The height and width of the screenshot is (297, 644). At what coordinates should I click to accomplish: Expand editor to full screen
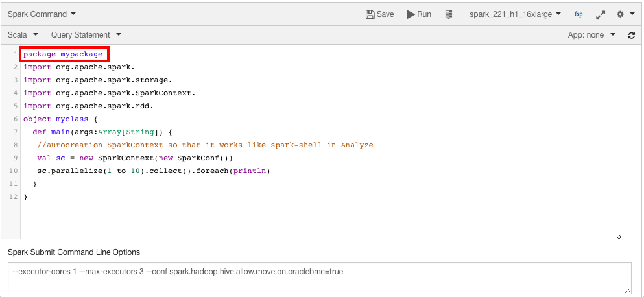pos(601,15)
